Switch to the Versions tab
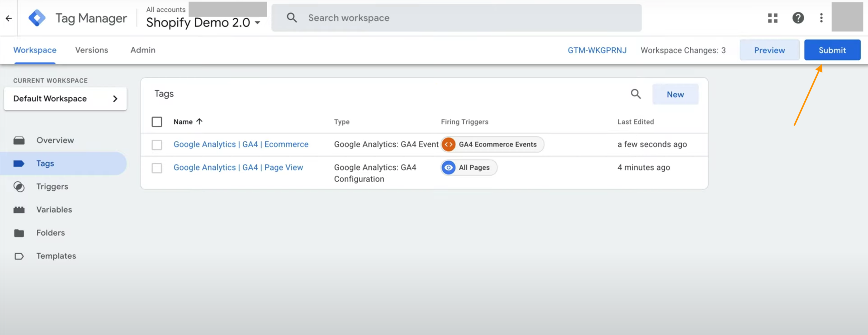Viewport: 868px width, 335px height. [91, 50]
